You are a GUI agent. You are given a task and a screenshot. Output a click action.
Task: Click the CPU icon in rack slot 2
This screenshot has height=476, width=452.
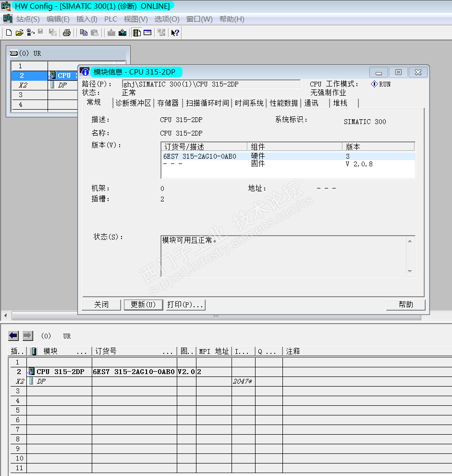(x=52, y=75)
